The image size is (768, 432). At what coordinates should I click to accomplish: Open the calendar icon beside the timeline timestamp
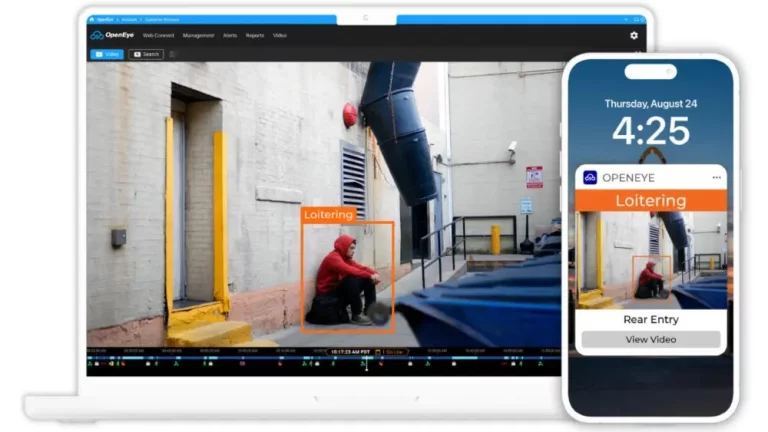[x=378, y=352]
